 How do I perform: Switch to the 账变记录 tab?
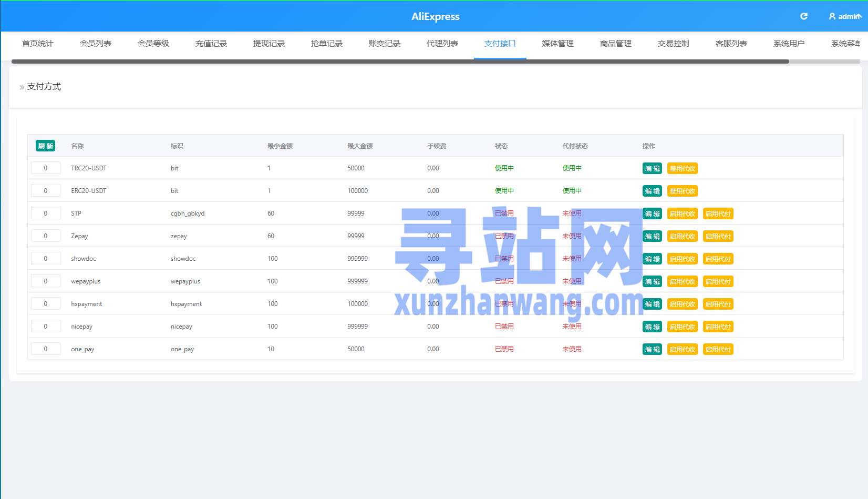[x=385, y=44]
